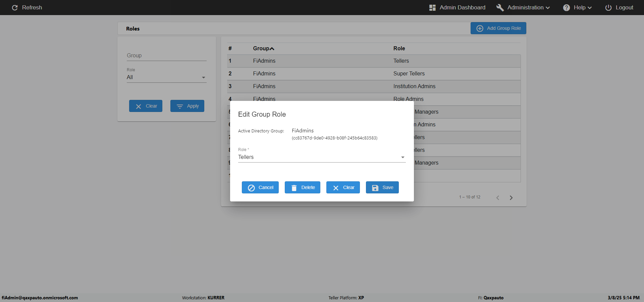
Task: Click the Logout power icon
Action: pyautogui.click(x=608, y=8)
